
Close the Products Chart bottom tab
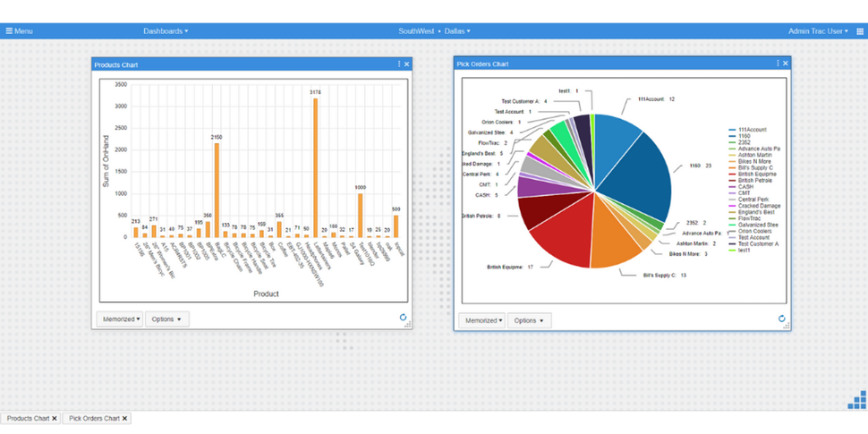(x=55, y=419)
